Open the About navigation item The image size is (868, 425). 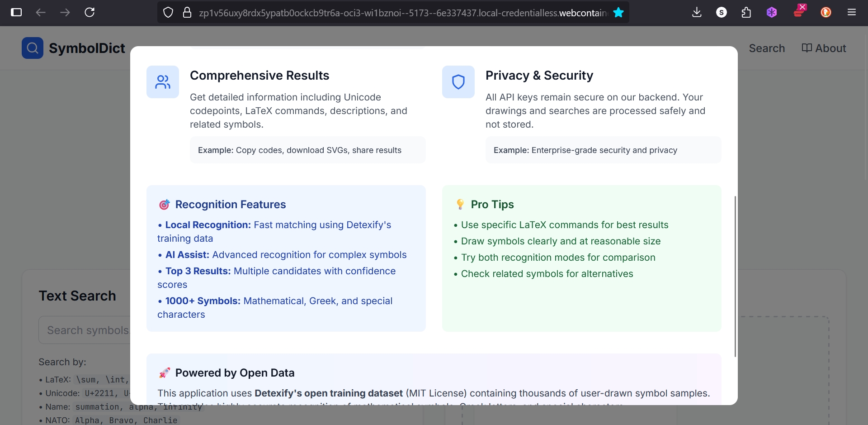point(824,48)
